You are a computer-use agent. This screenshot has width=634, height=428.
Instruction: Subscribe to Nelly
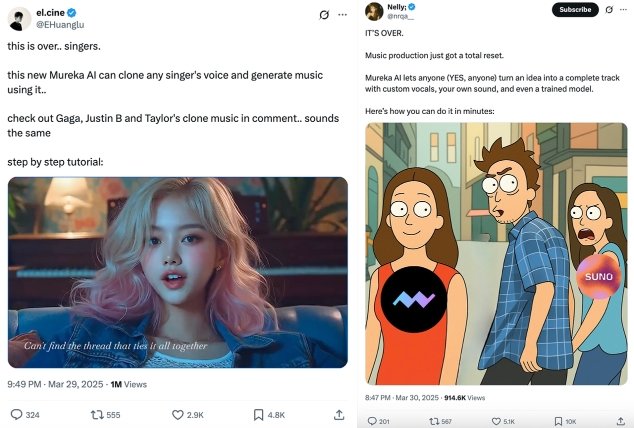tap(575, 10)
